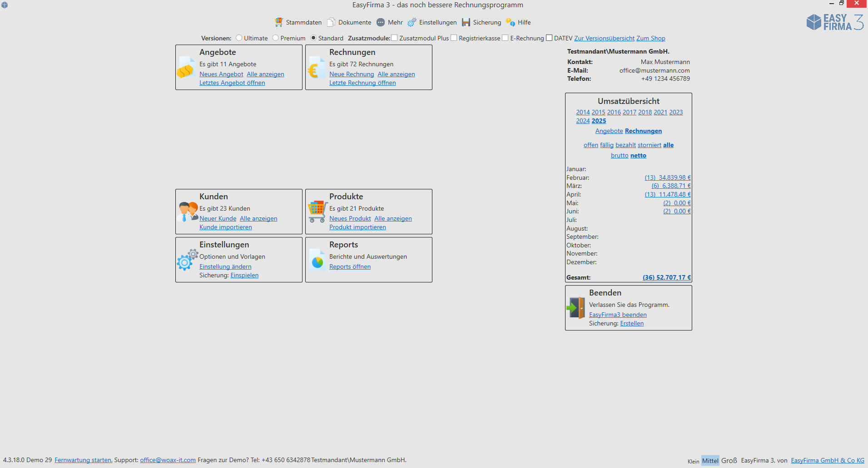The width and height of the screenshot is (868, 468).
Task: Set font size to Groß
Action: point(729,461)
